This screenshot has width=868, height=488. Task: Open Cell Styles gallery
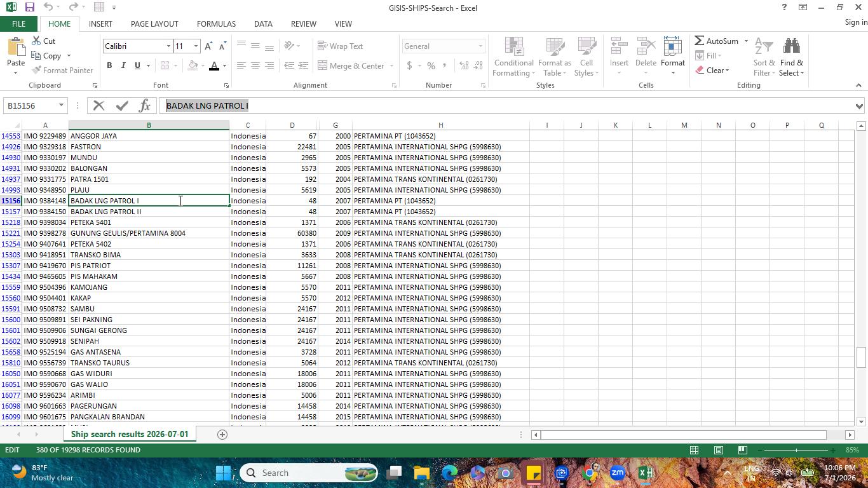click(x=587, y=57)
